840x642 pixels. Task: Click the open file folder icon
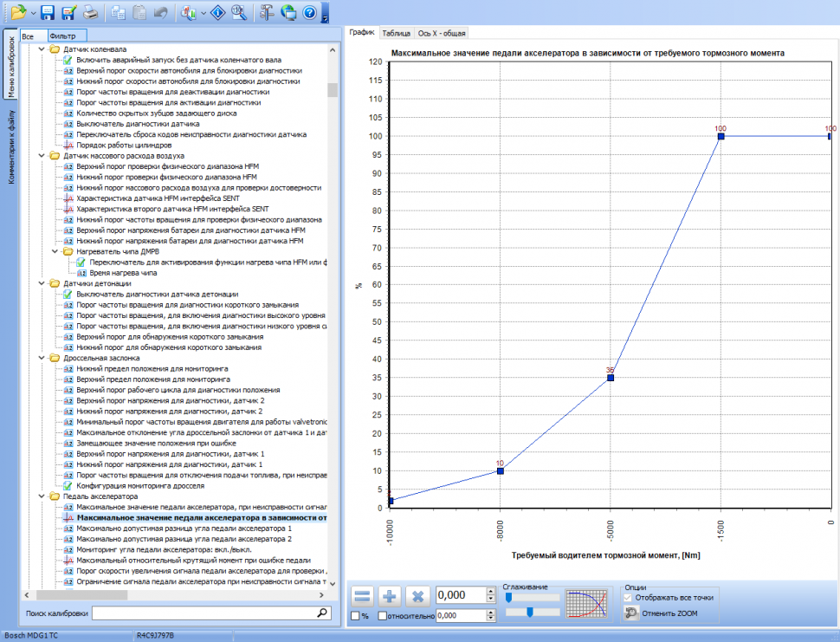pyautogui.click(x=18, y=12)
